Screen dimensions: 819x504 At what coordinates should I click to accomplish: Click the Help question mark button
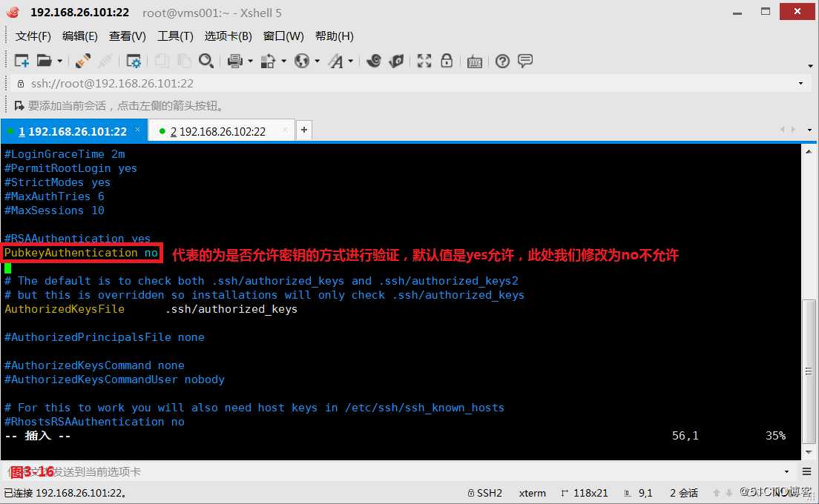(503, 60)
